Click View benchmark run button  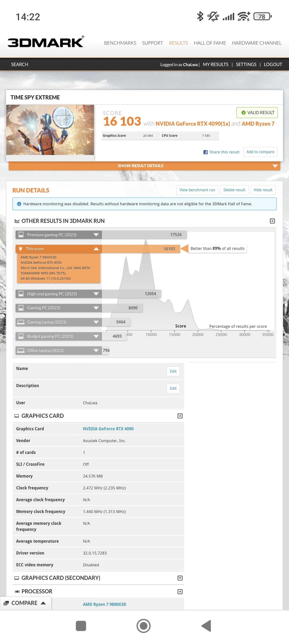pos(197,190)
